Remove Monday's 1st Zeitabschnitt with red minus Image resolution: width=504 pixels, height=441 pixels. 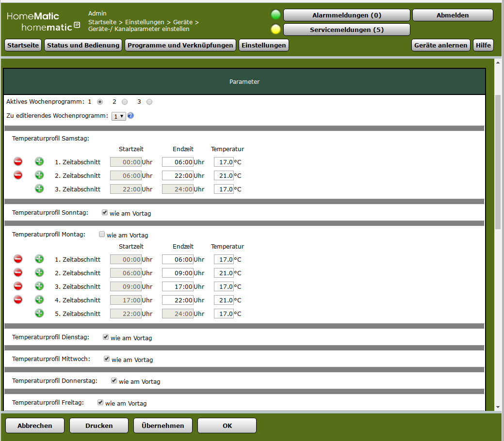tap(18, 259)
